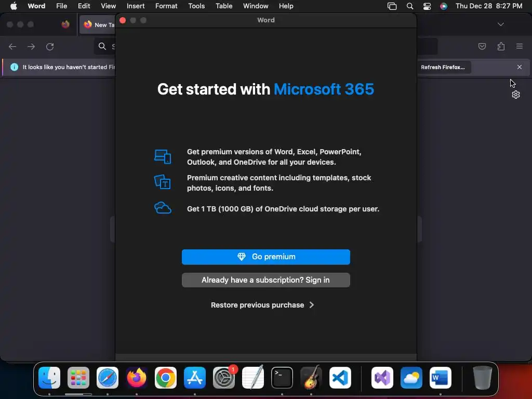Click Refresh Firefox… button
The height and width of the screenshot is (399, 532).
point(443,67)
